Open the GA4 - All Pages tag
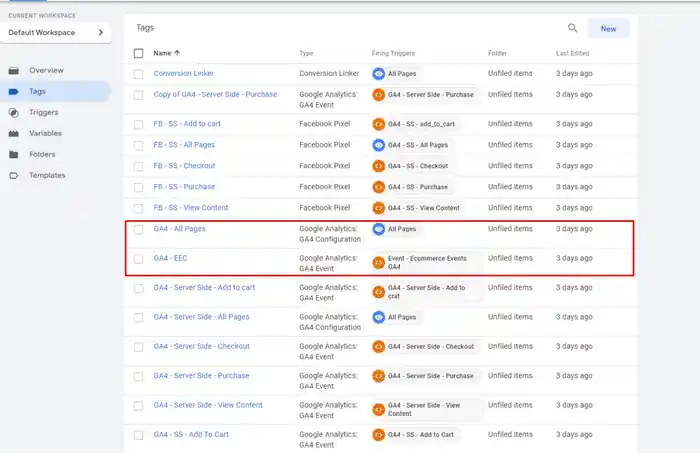The height and width of the screenshot is (453, 700). (179, 229)
